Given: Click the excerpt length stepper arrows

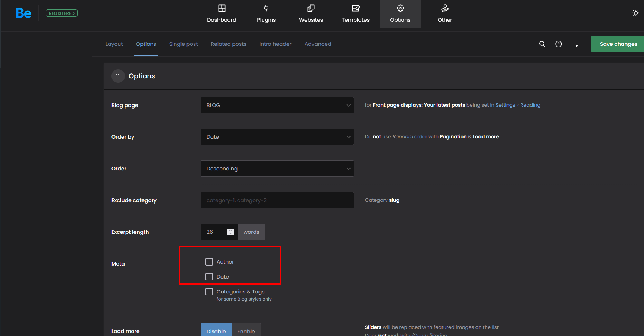Looking at the screenshot, I should (230, 232).
